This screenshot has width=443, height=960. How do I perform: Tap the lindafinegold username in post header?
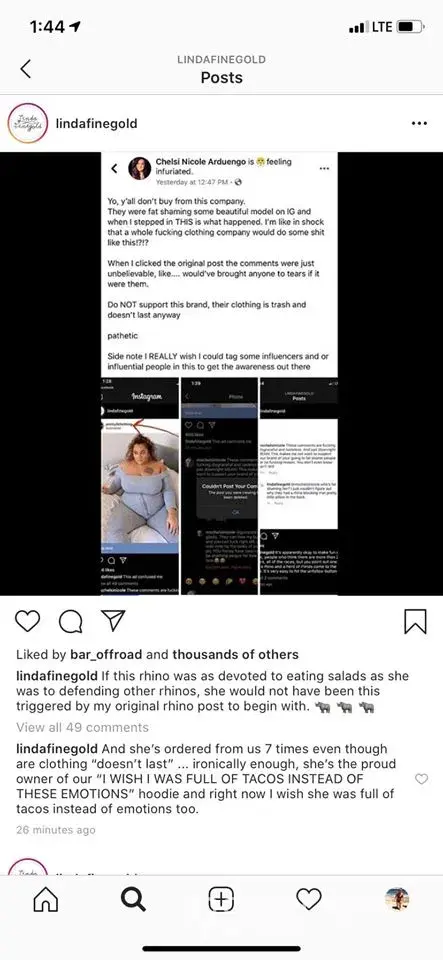(97, 123)
